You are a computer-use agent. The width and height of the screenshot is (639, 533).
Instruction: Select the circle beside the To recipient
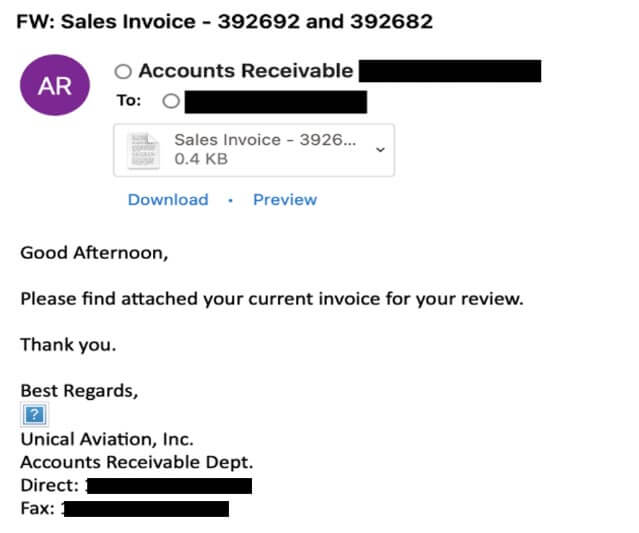pyautogui.click(x=170, y=101)
